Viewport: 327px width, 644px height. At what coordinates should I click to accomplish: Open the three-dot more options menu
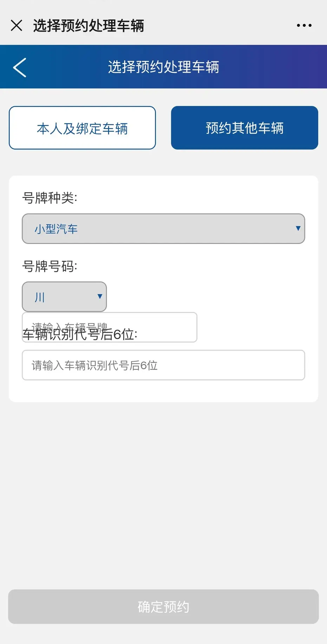pyautogui.click(x=304, y=26)
